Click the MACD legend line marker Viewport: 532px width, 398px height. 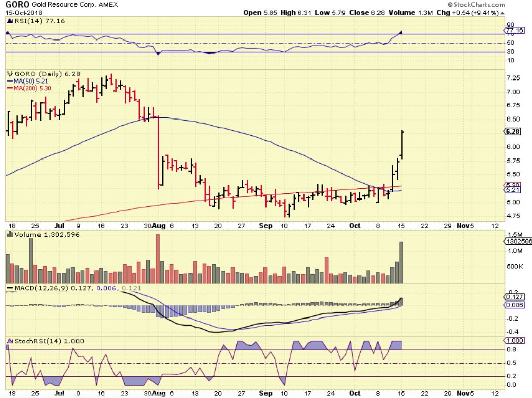(x=11, y=288)
